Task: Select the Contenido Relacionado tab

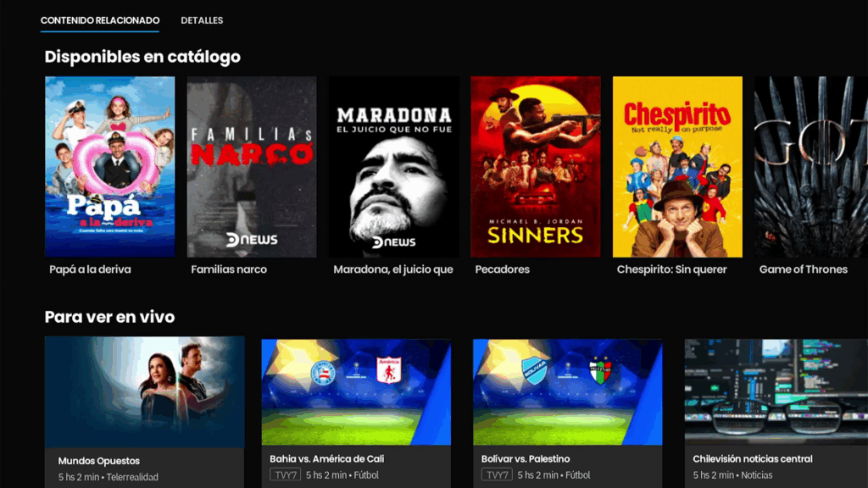Action: point(100,20)
